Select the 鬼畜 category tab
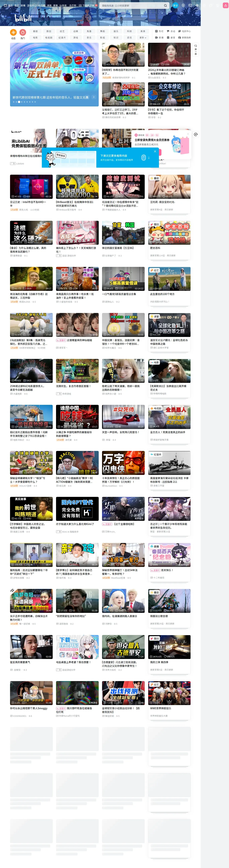Screen dimensions: 229x868 (89, 31)
